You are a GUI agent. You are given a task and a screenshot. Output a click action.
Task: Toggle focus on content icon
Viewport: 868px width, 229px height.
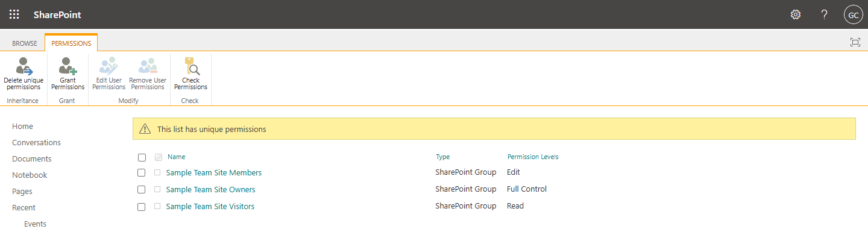pyautogui.click(x=855, y=42)
